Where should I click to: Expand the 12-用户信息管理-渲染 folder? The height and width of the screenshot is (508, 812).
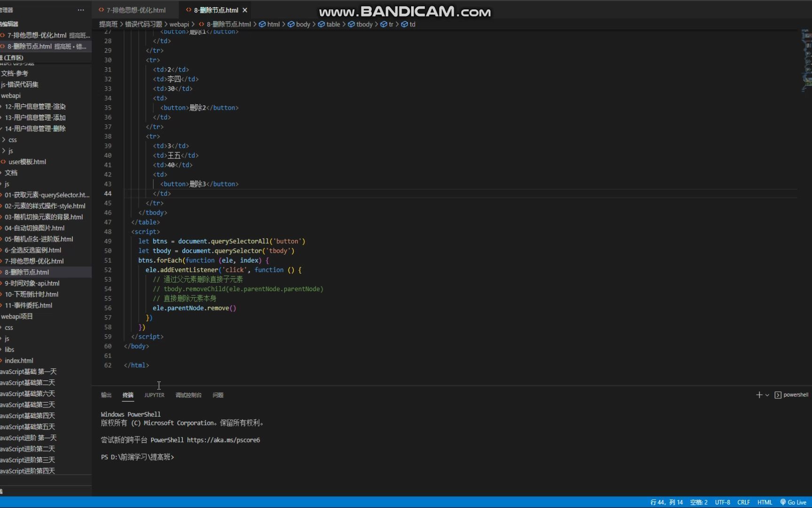(x=46, y=106)
